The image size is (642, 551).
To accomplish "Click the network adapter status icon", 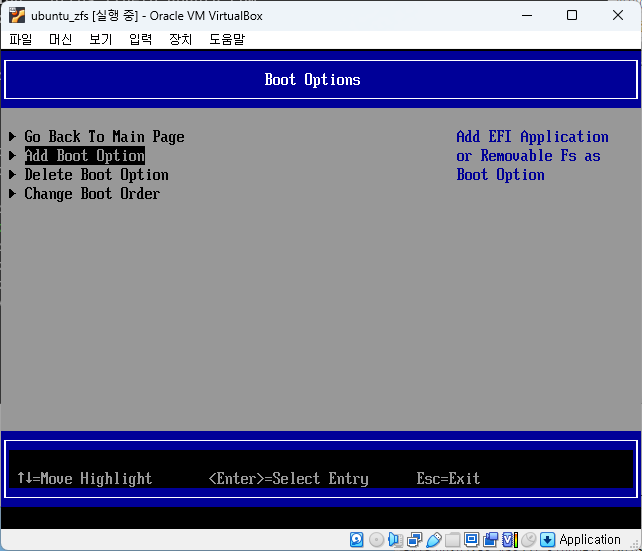I will coord(414,540).
